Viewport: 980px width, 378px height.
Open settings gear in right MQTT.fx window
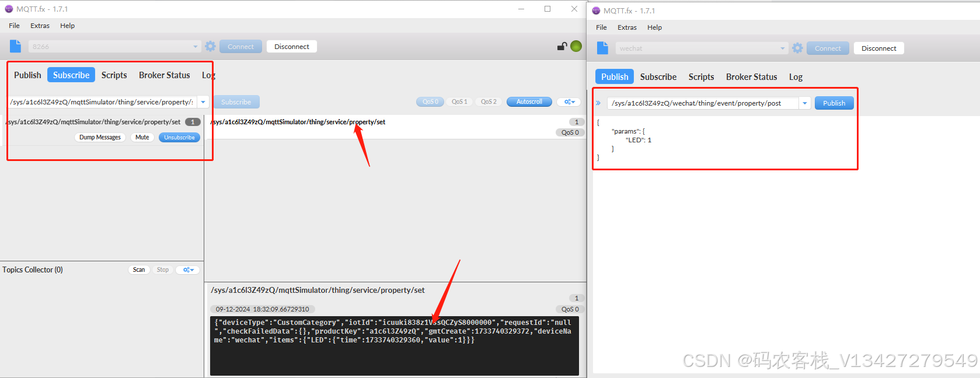tap(798, 48)
